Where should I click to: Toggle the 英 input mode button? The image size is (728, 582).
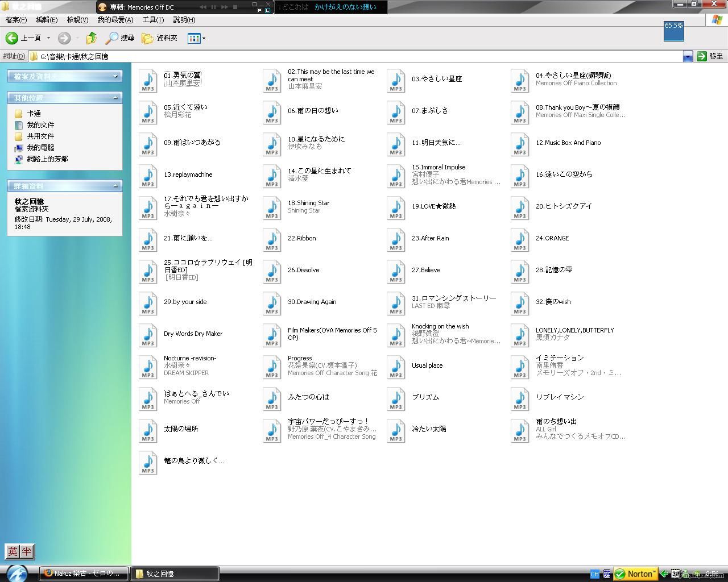click(x=13, y=551)
